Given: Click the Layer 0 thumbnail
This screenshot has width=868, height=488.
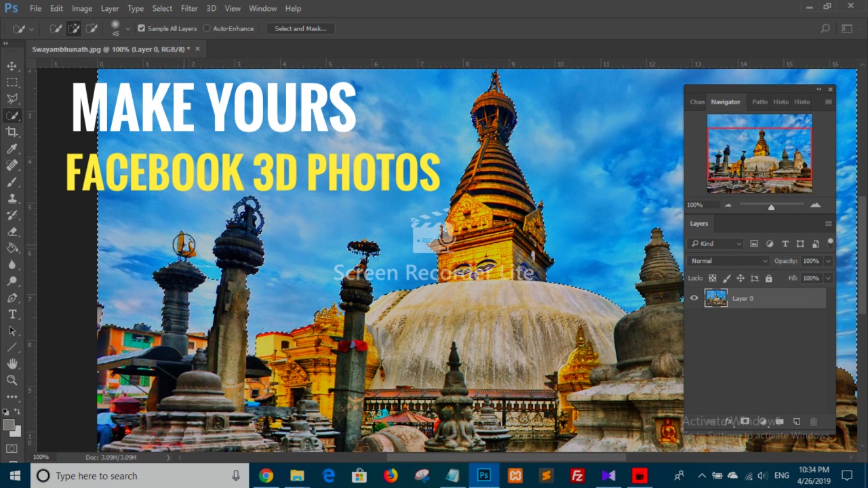Looking at the screenshot, I should point(716,298).
